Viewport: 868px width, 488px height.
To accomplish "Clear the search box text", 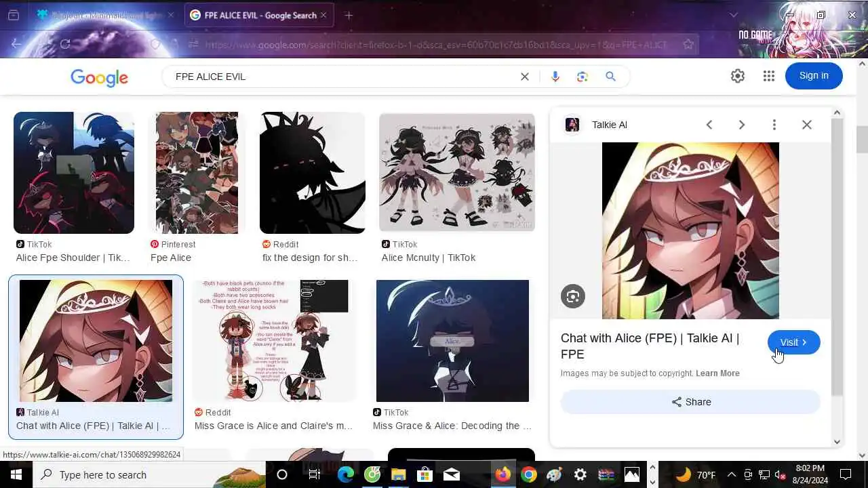I will point(525,77).
